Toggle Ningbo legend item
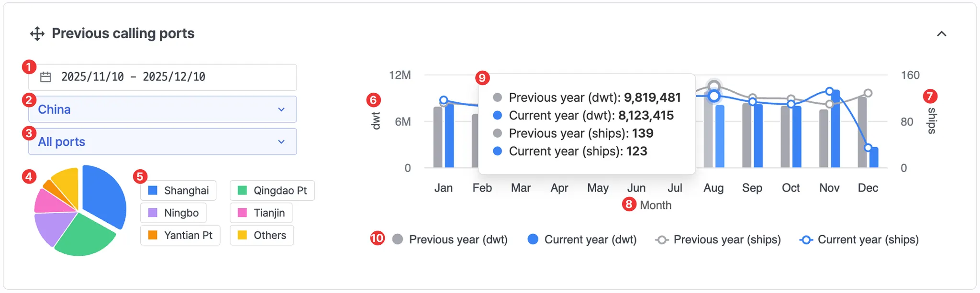This screenshot has height=293, width=980. click(173, 213)
